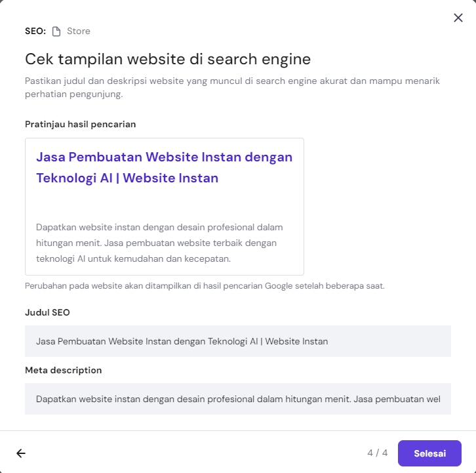The width and height of the screenshot is (476, 473).
Task: Focus the Judul SEO input field
Action: point(237,341)
